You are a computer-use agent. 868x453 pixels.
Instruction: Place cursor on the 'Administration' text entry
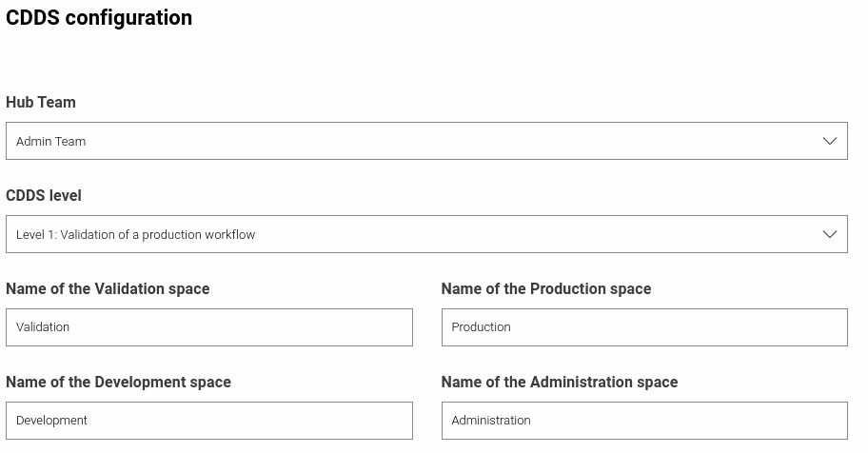pos(491,421)
